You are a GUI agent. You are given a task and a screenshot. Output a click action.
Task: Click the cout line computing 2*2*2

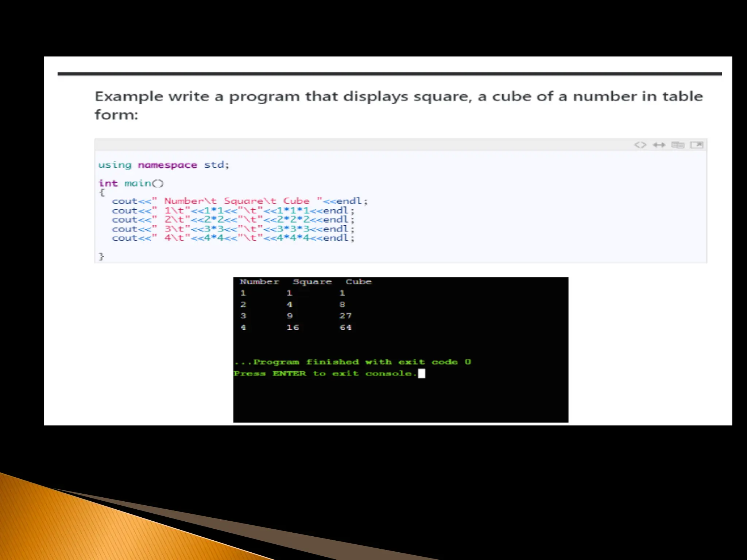tap(233, 219)
